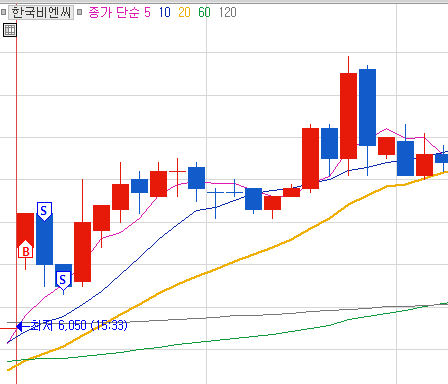The height and width of the screenshot is (384, 448).
Task: Click the 한국비엔씨 stock name button
Action: point(41,13)
